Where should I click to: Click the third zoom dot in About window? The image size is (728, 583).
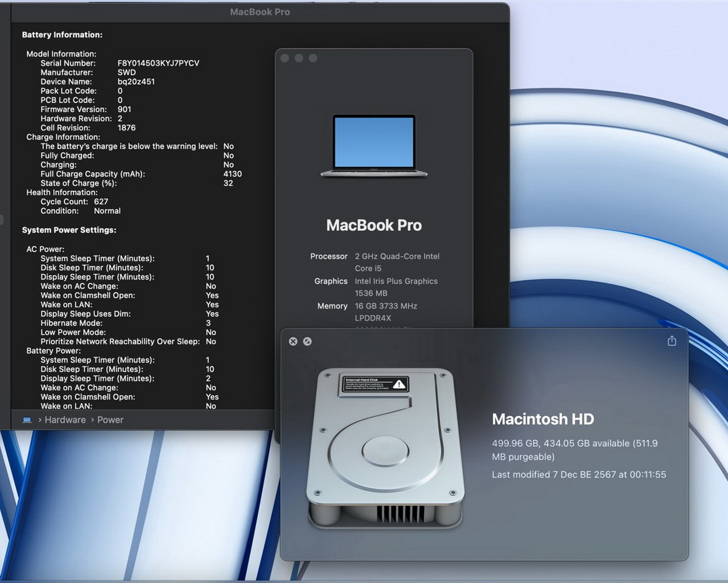(313, 58)
